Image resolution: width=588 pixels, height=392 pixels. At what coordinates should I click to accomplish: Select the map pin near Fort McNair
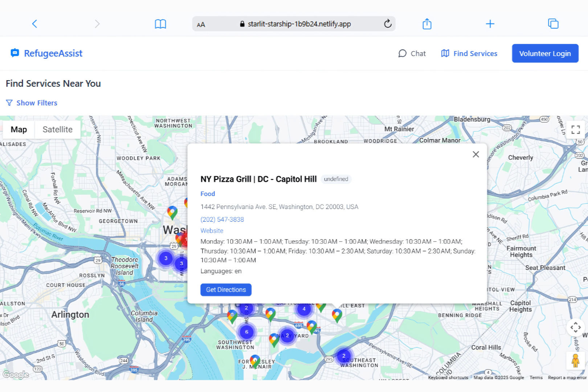[255, 362]
